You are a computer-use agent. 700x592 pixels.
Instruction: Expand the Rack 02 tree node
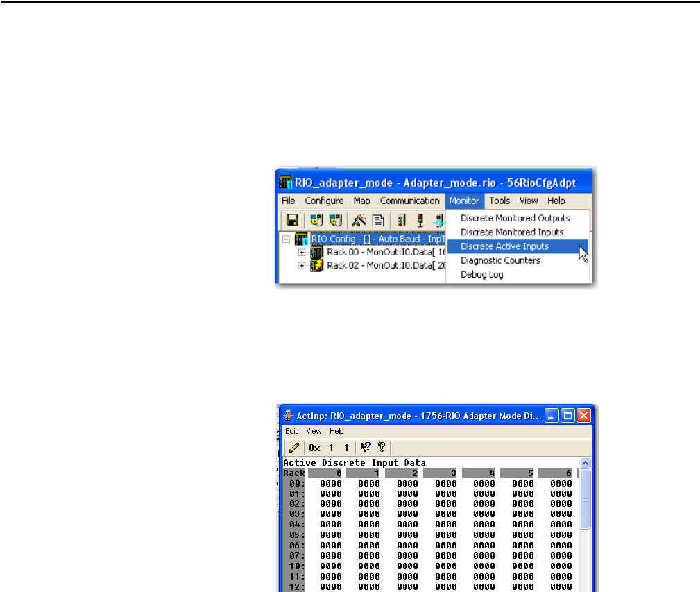pyautogui.click(x=302, y=266)
